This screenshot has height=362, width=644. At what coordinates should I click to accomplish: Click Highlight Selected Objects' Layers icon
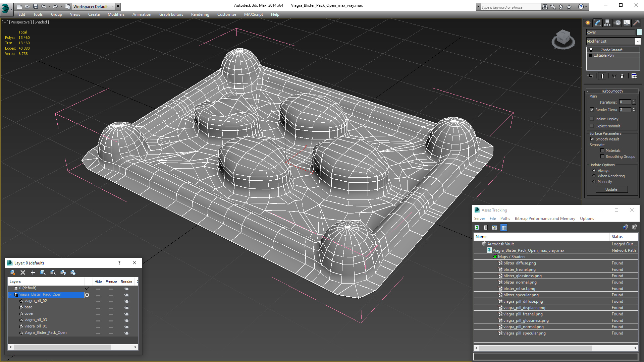pos(53,273)
